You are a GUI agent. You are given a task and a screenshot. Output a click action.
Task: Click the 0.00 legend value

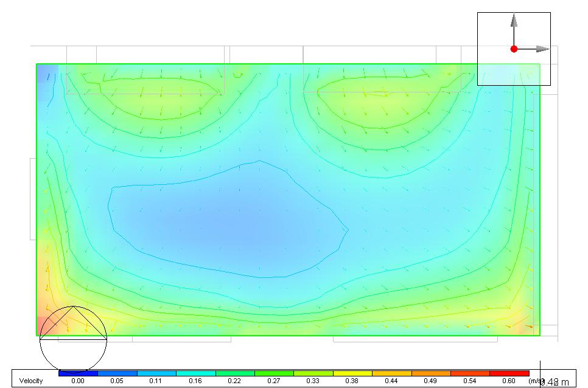click(78, 381)
